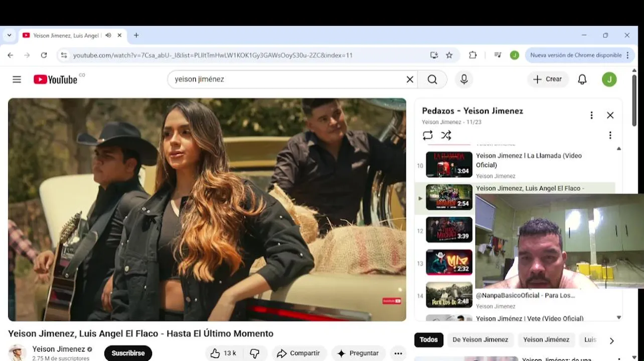644x361 pixels.
Task: Open the YouTube hamburger guide menu
Action: point(17,79)
